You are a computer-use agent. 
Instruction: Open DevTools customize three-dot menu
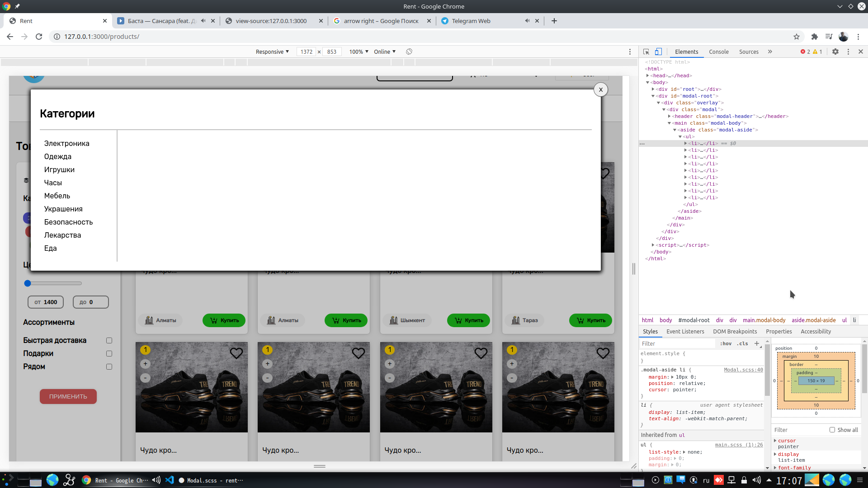(848, 52)
